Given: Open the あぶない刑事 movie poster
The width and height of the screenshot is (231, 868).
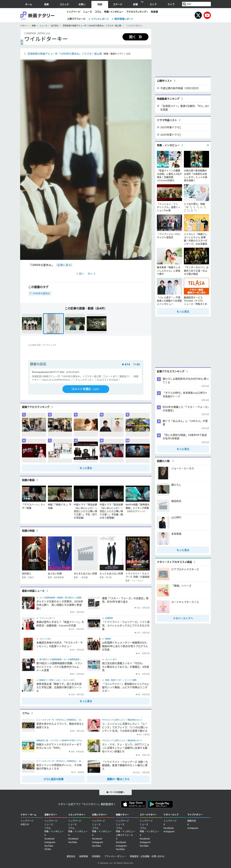Looking at the screenshot, I should 60,553.
